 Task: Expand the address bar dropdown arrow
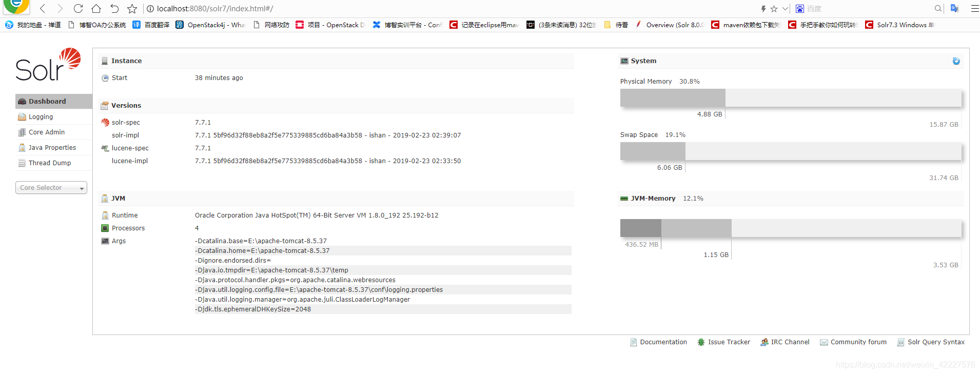coord(785,9)
